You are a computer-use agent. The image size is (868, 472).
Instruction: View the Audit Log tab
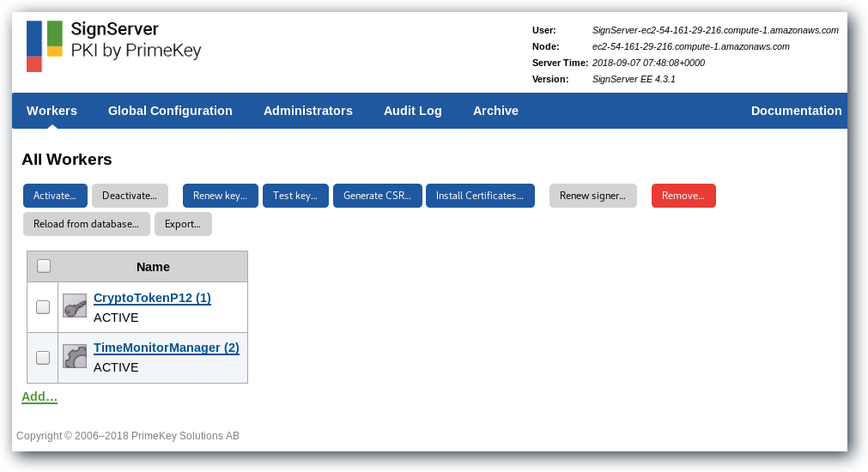[412, 111]
